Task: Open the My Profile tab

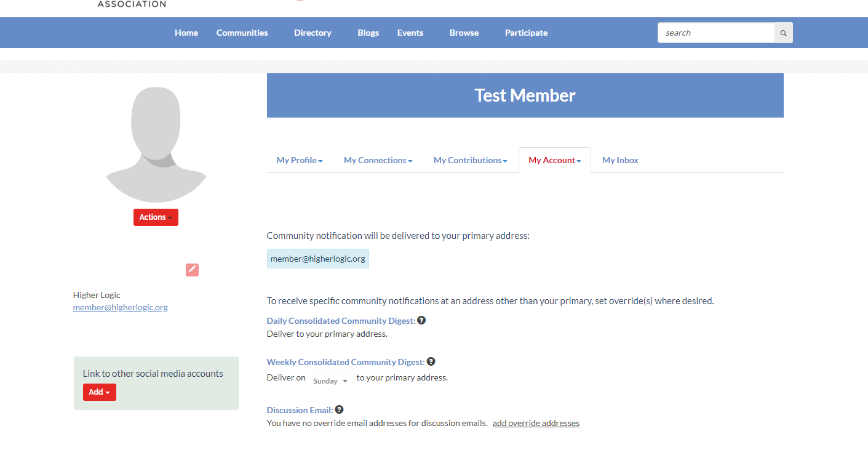Action: click(300, 160)
